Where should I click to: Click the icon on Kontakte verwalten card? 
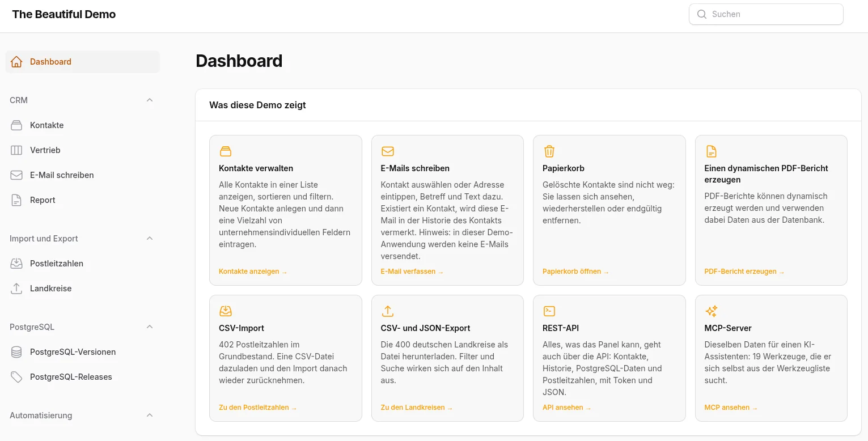coord(226,151)
